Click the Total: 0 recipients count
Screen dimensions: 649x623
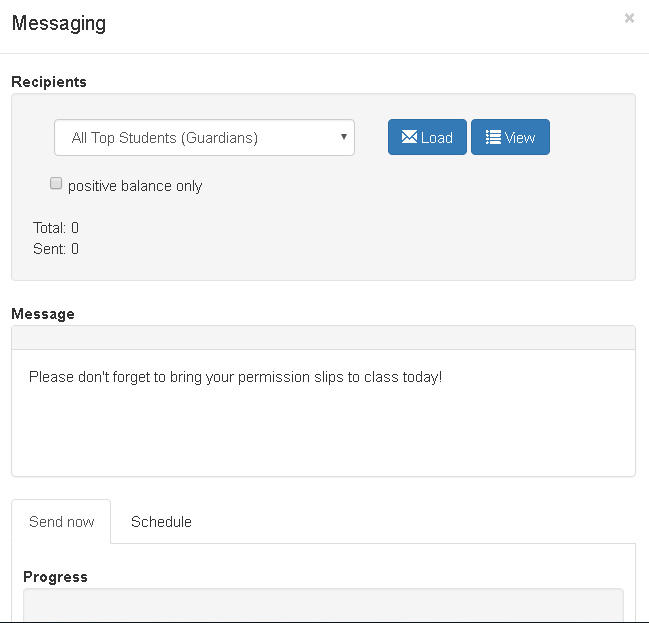(x=56, y=228)
